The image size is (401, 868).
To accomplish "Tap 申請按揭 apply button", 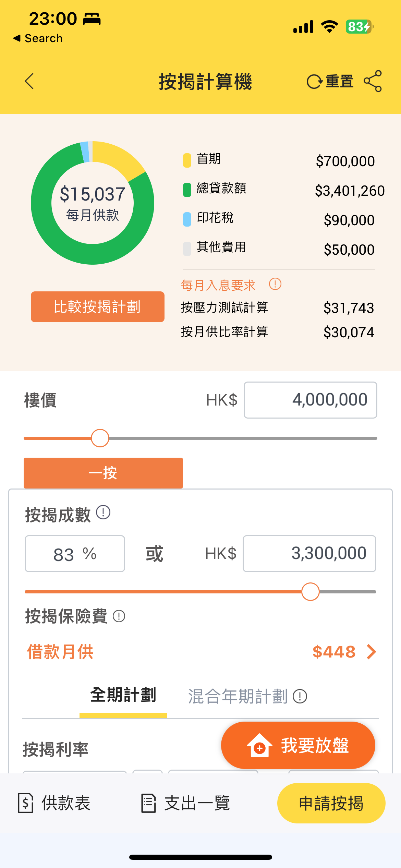I will click(x=331, y=803).
